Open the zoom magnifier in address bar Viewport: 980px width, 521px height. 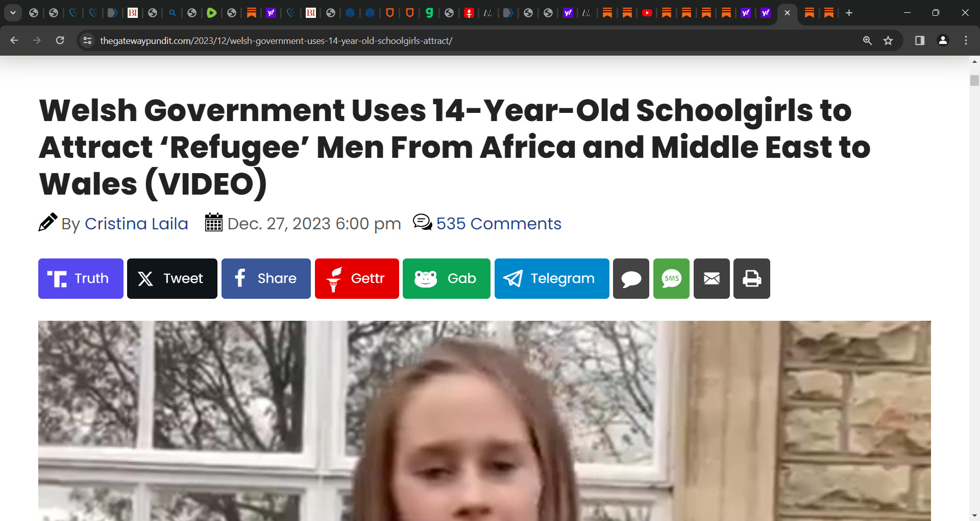(867, 40)
